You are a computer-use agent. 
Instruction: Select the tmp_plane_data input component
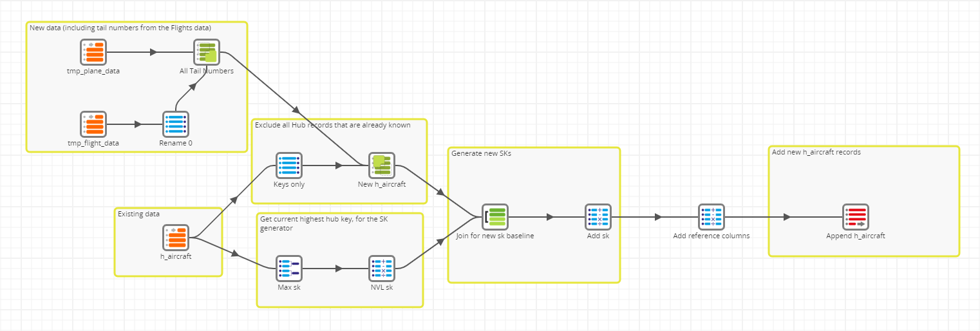tap(93, 52)
